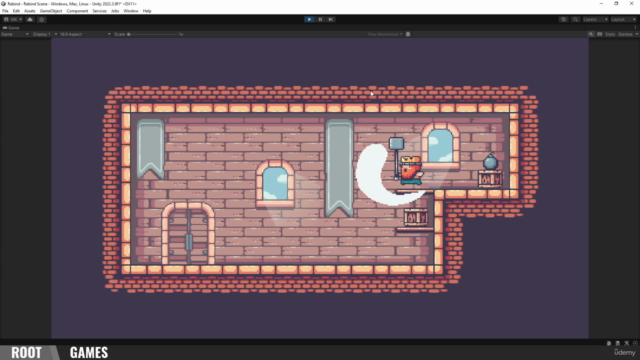Open the Unity account dropdown
The image size is (640, 360).
tap(13, 19)
